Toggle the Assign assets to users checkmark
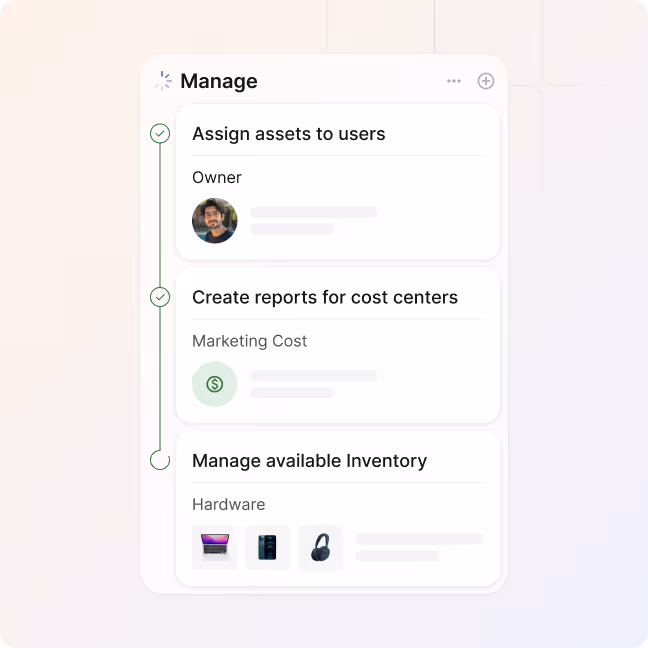The width and height of the screenshot is (648, 648). (x=160, y=133)
